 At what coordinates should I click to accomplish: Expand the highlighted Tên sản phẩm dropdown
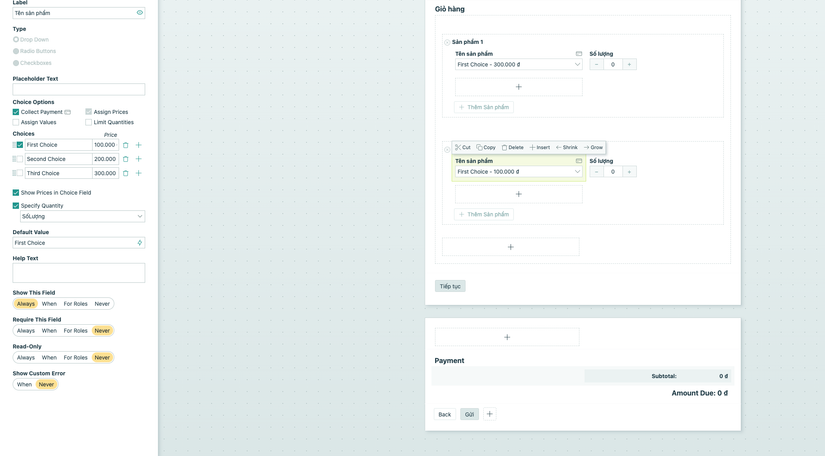pyautogui.click(x=518, y=172)
